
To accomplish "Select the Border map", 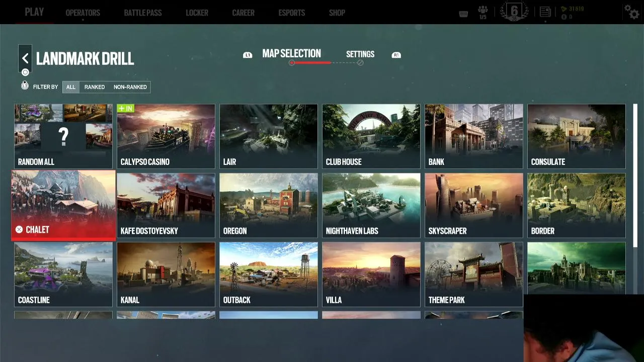I will click(x=577, y=205).
